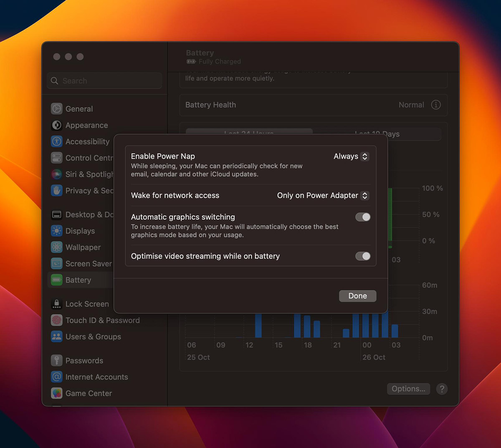Click the 26 Oct date label on chart
Image resolution: width=501 pixels, height=448 pixels.
tap(374, 357)
